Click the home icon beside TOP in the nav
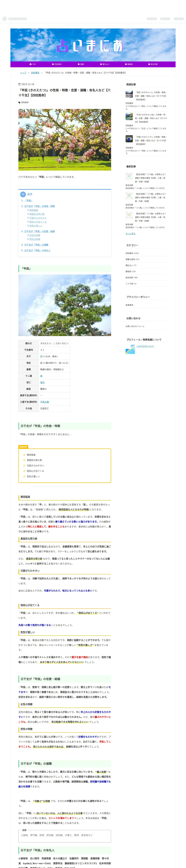This screenshot has height=868, width=186. (30, 64)
